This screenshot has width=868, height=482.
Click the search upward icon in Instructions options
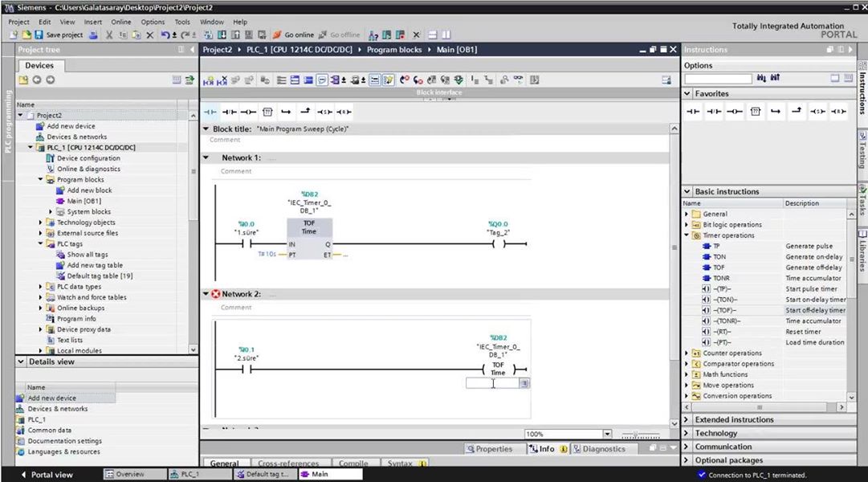775,78
